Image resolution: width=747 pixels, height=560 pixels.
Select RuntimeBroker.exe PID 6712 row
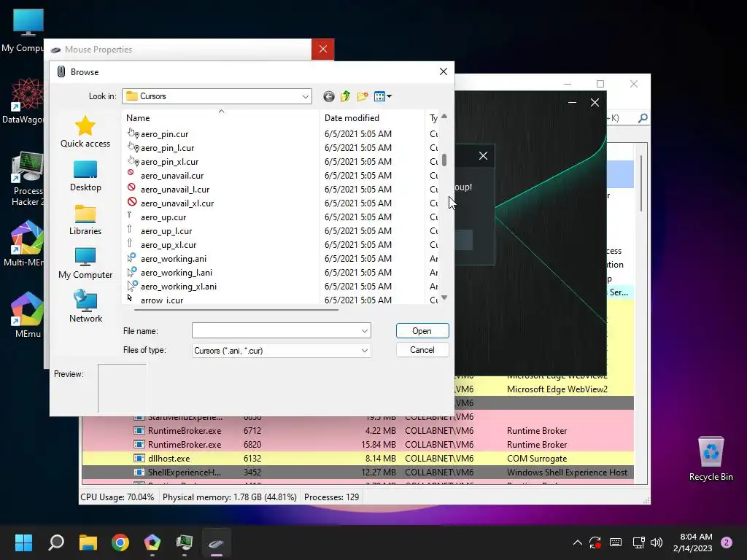pos(357,431)
